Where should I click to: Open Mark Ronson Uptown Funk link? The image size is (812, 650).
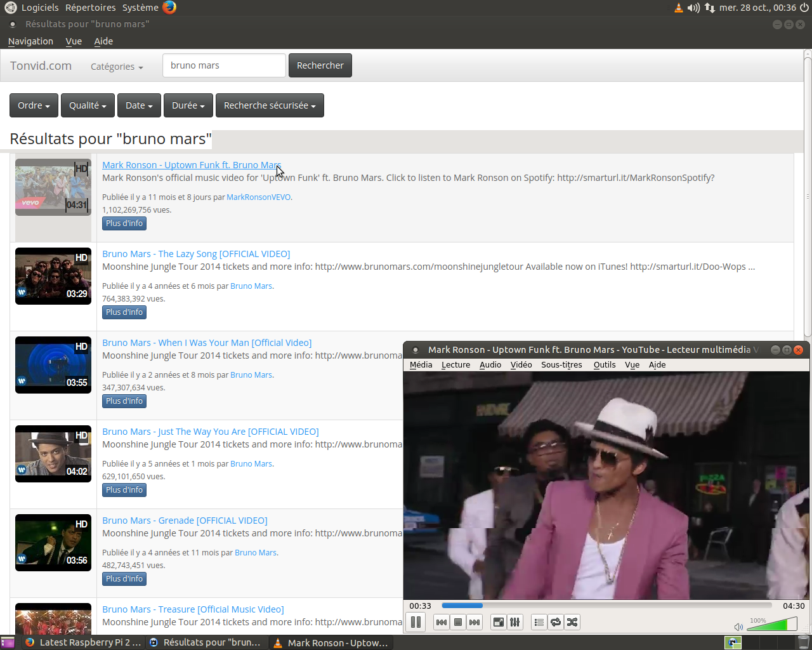(x=191, y=165)
